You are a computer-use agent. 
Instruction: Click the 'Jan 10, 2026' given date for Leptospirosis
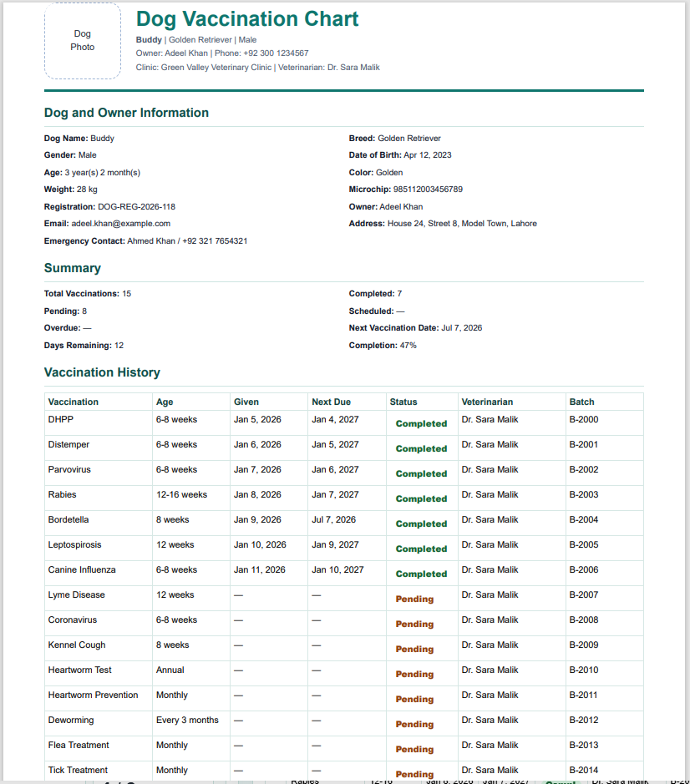click(x=260, y=544)
